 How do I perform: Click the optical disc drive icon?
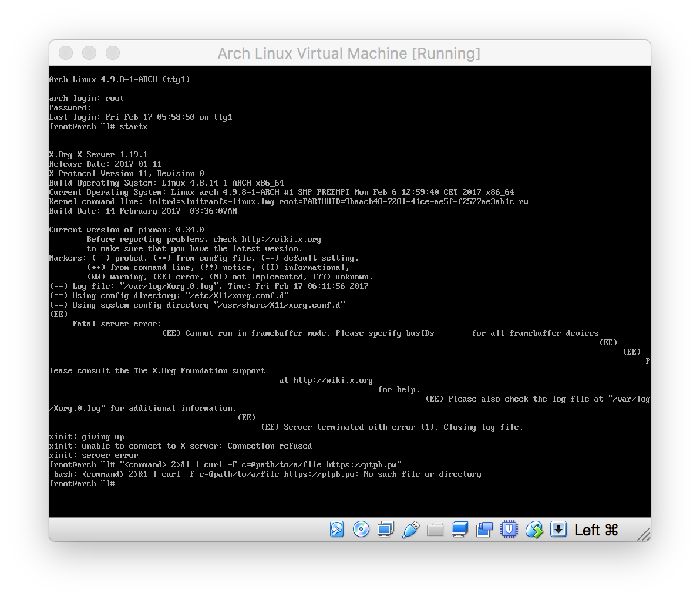361,530
